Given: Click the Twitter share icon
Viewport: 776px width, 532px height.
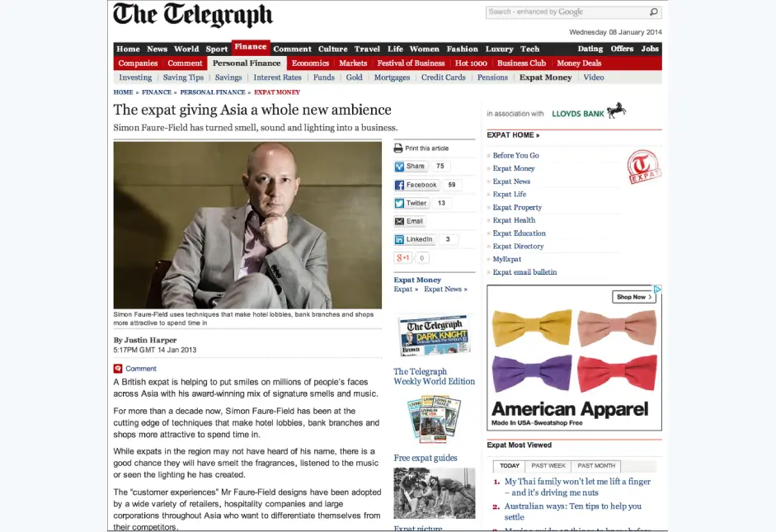Looking at the screenshot, I should click(x=399, y=204).
